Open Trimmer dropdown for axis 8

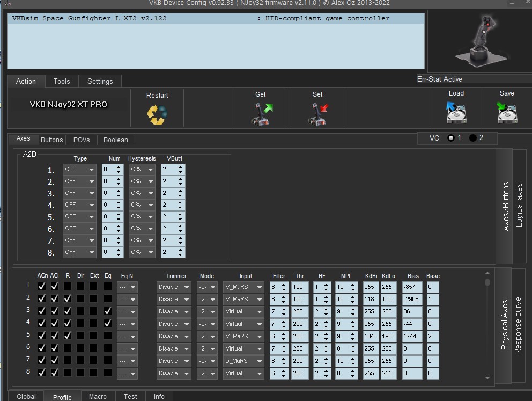coord(174,373)
